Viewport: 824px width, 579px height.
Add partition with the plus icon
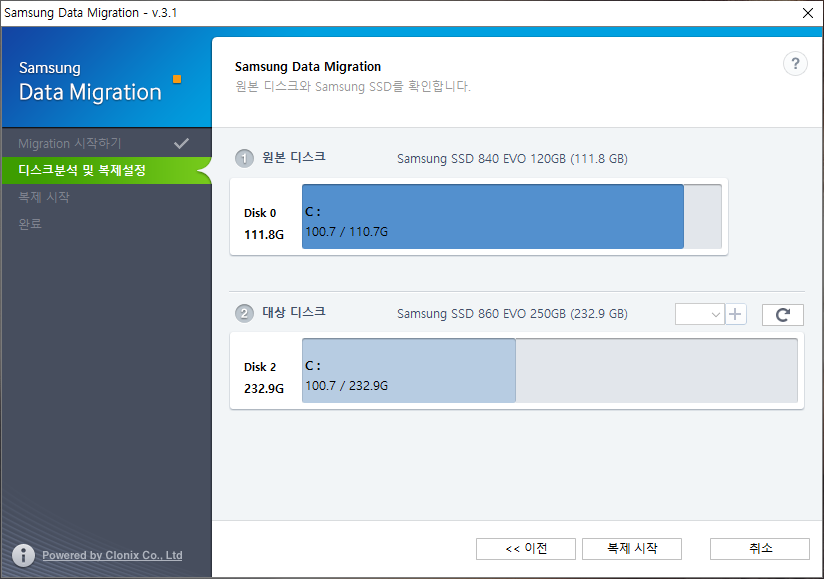[x=736, y=314]
